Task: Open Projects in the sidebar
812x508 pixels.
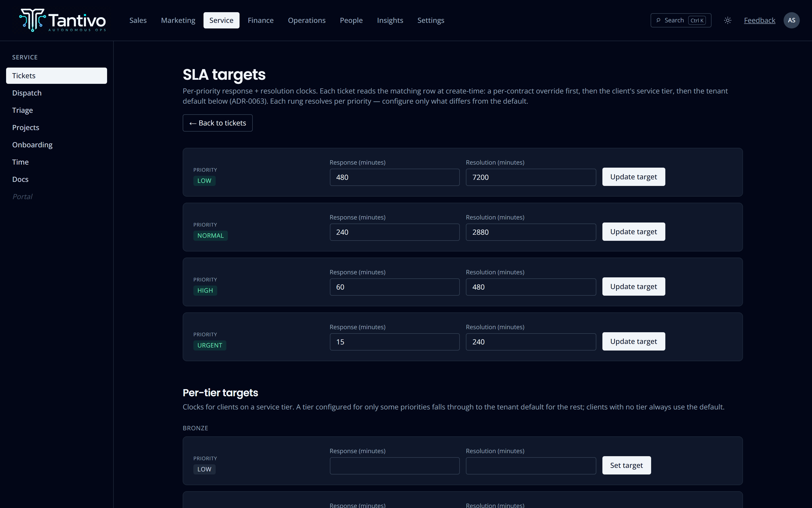Action: coord(56,128)
